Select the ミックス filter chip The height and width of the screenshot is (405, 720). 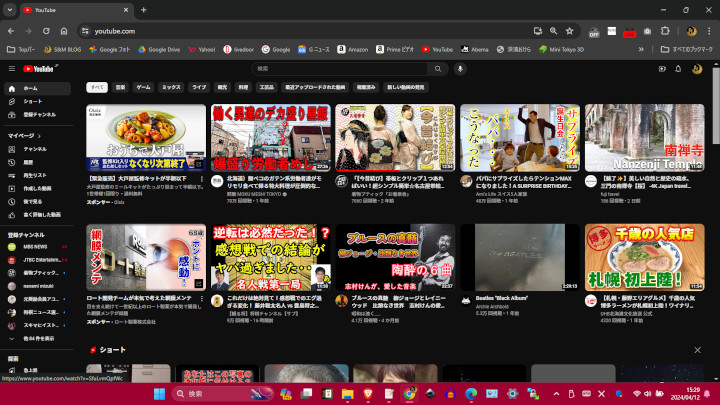tap(171, 87)
